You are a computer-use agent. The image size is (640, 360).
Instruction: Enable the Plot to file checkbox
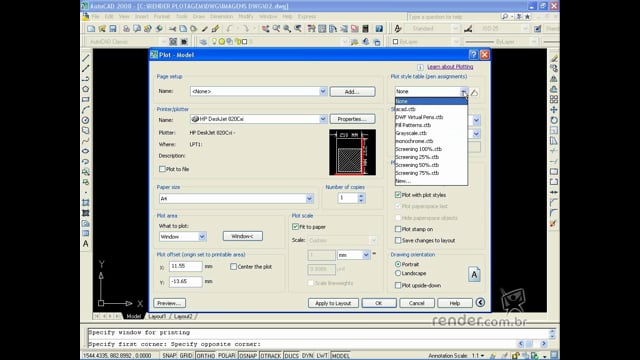[162, 169]
